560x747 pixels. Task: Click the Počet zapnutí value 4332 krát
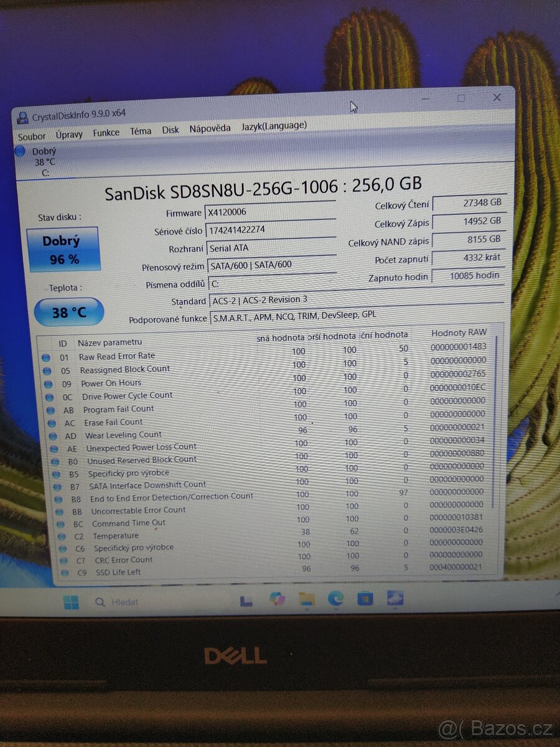(470, 257)
